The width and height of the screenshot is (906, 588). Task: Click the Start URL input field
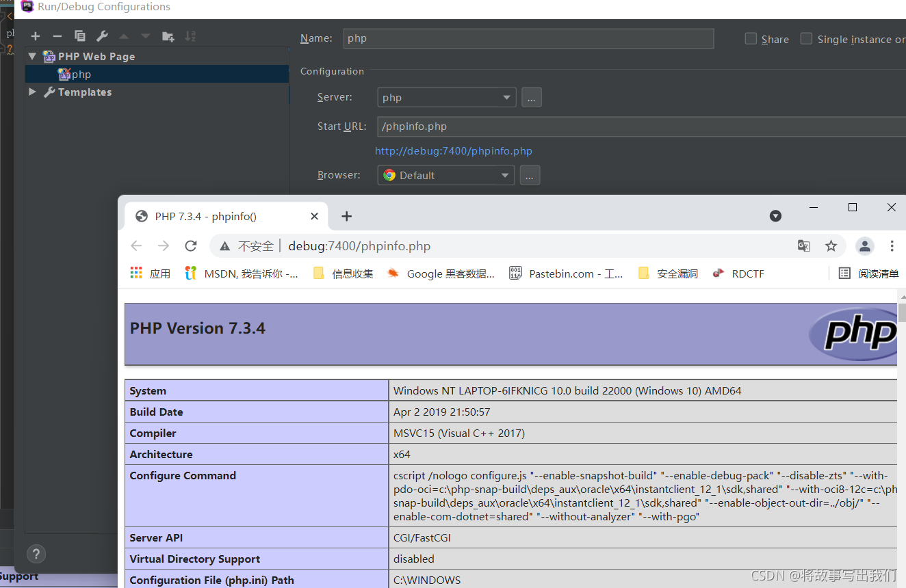click(642, 126)
